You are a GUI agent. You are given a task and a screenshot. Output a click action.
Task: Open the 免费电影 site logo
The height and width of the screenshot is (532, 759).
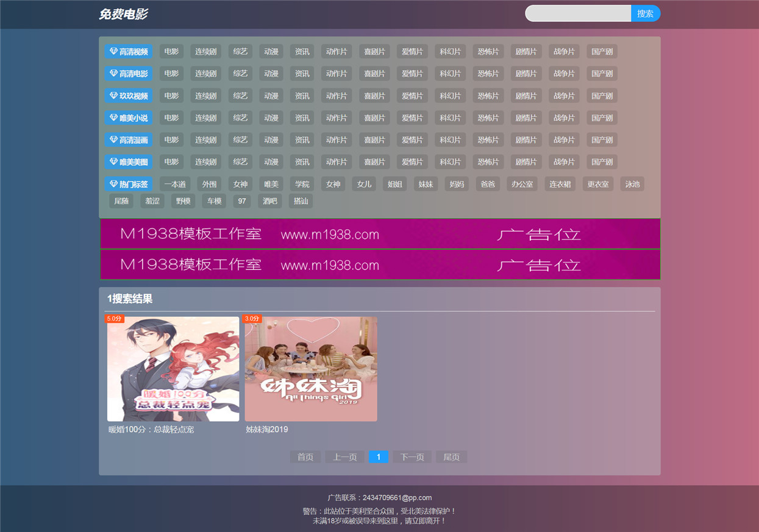point(123,14)
